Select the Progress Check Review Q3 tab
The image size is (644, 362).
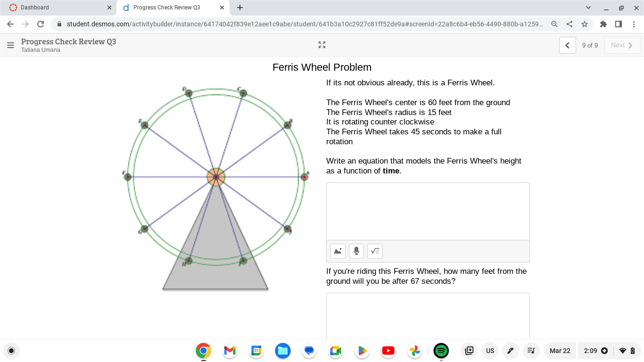(x=173, y=8)
